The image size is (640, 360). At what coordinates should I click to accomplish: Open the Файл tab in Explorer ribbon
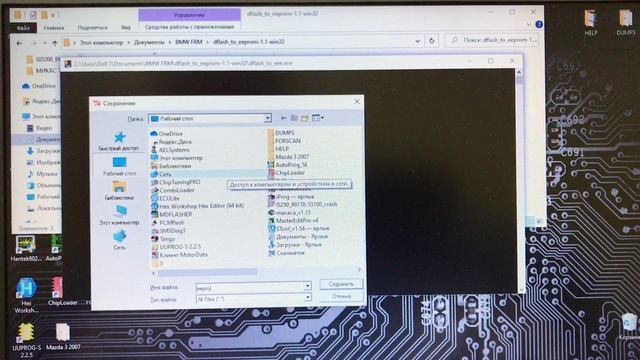23,28
